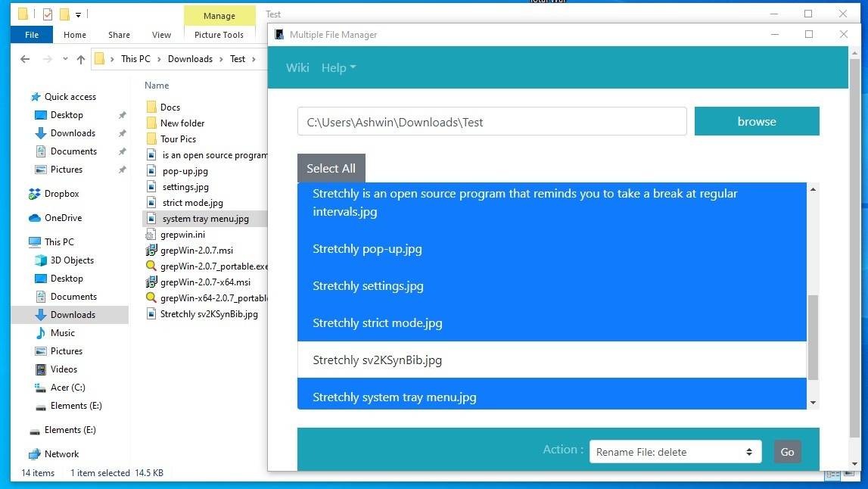This screenshot has height=489, width=868.
Task: Open the Network icon in sidebar
Action: 34,454
